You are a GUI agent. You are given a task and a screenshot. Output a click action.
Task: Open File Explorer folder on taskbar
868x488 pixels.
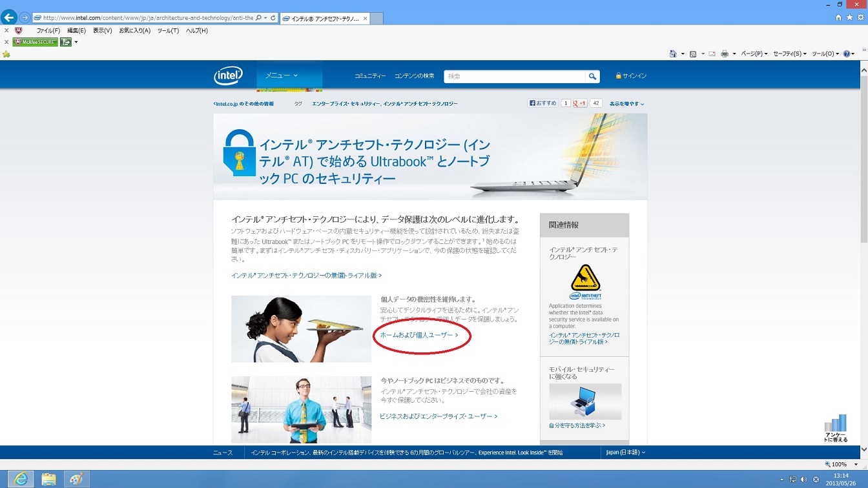(48, 479)
